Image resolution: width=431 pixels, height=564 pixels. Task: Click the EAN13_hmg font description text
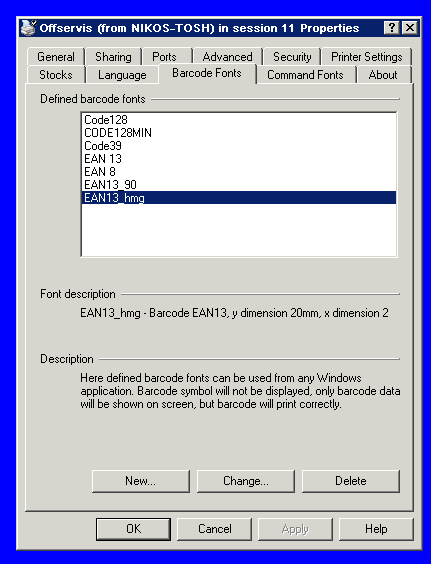pos(234,313)
